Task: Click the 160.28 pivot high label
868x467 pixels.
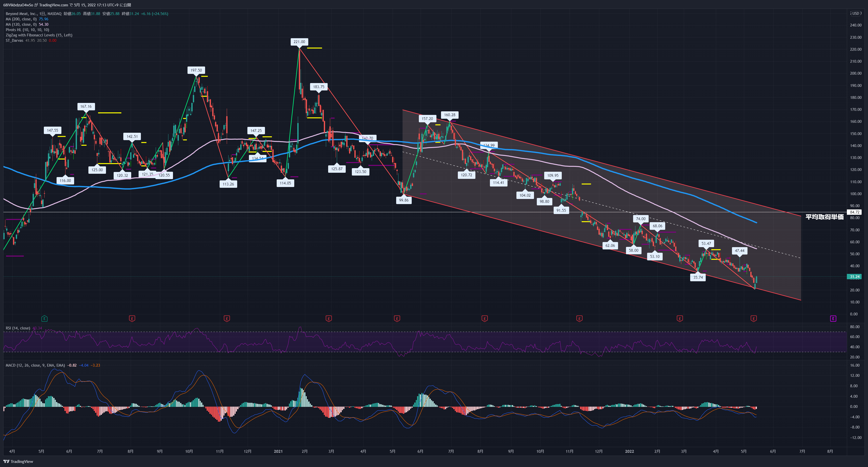Action: [449, 115]
